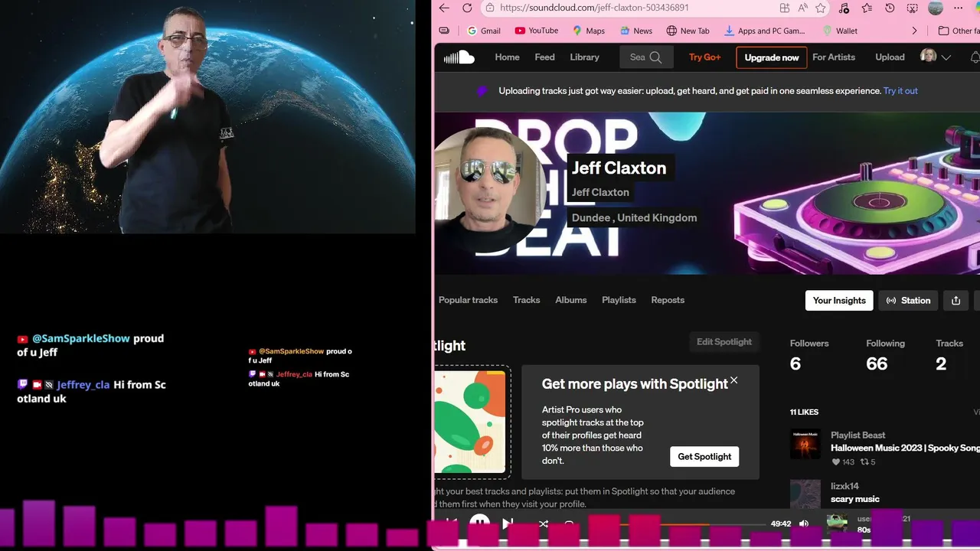Open the Playlist Beast artist link
This screenshot has height=551, width=980.
(857, 435)
